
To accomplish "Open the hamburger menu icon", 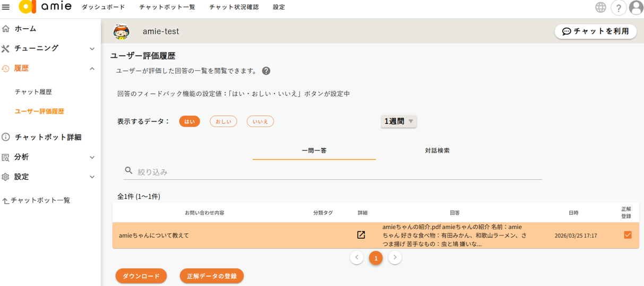I will (6, 7).
